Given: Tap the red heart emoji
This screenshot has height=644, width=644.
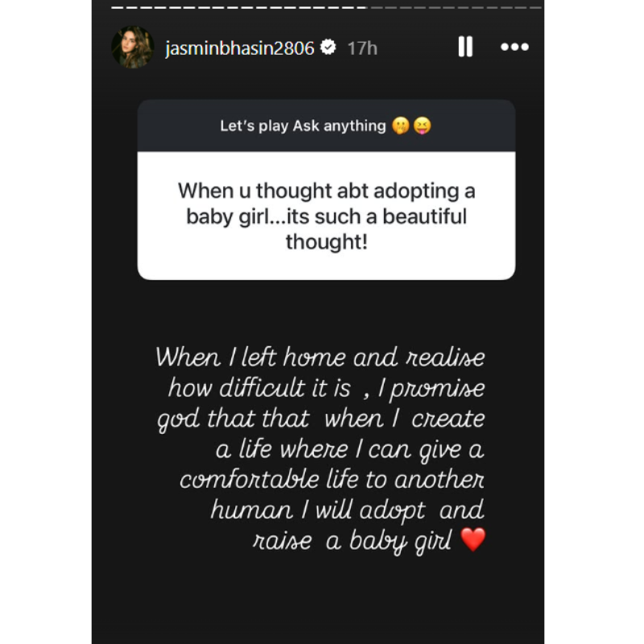Looking at the screenshot, I should point(473,539).
